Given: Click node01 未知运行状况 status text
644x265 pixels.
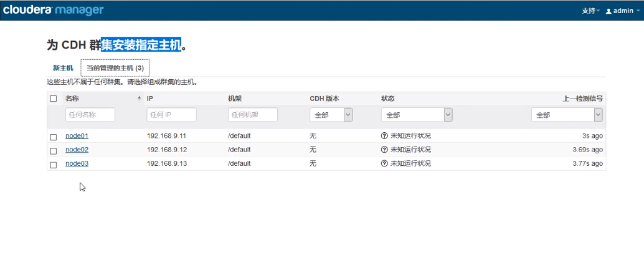Looking at the screenshot, I should (410, 136).
